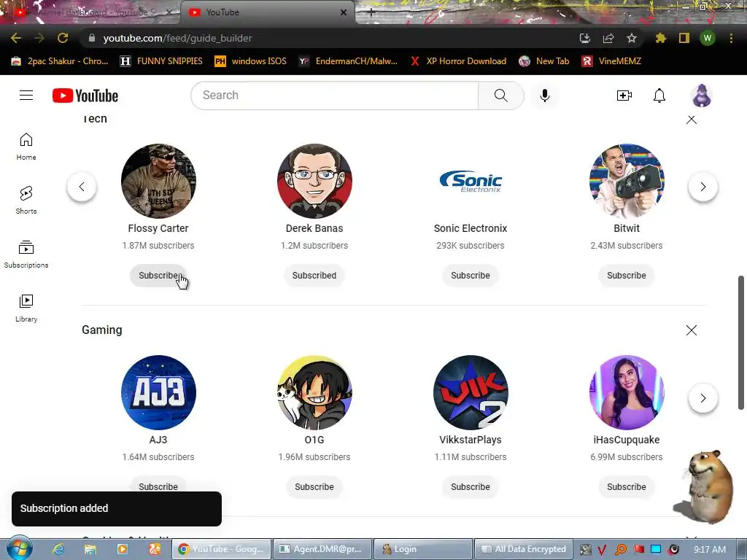This screenshot has height=560, width=747.
Task: Click the page vertical scrollbar thumb
Action: point(741,342)
